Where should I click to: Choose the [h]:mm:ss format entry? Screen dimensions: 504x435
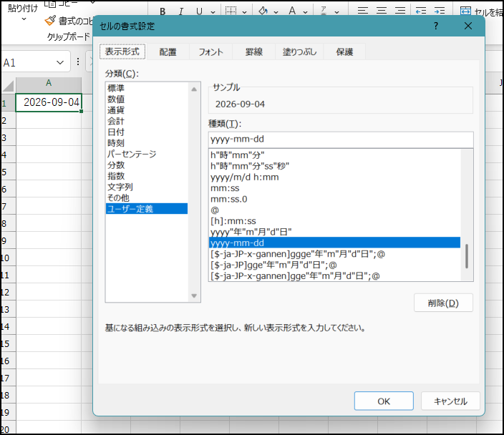334,220
